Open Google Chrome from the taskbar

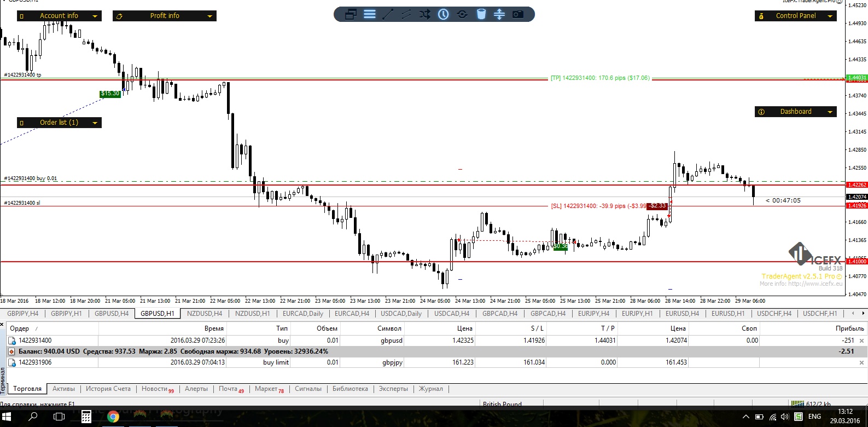coord(113,417)
